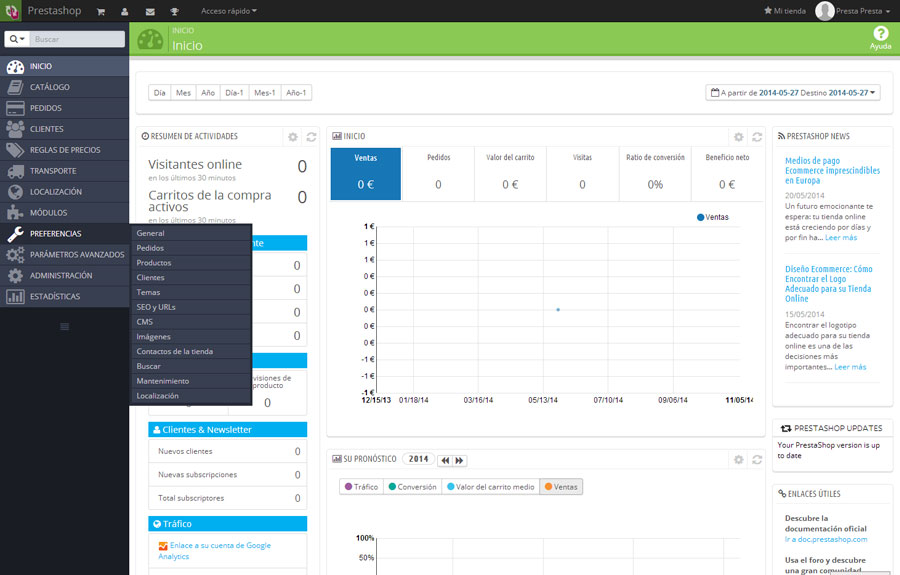This screenshot has height=575, width=900.
Task: Toggle Tráfico series in forecast
Action: tap(362, 487)
